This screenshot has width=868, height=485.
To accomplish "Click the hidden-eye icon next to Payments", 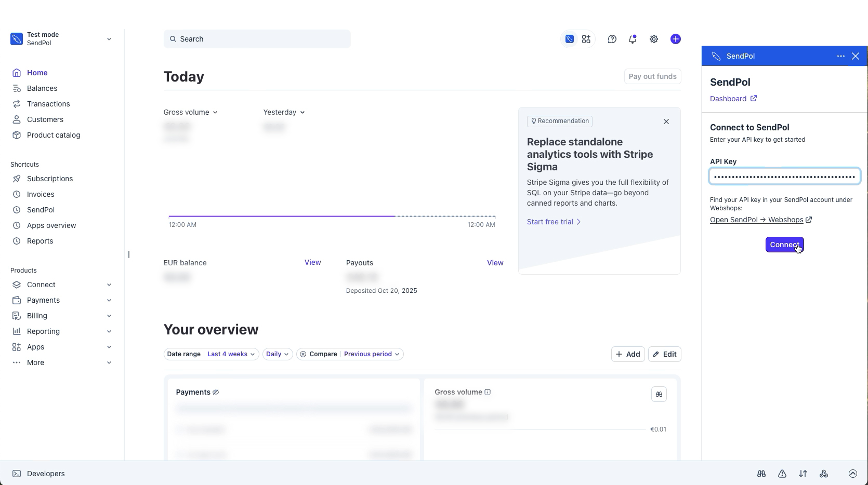I will (216, 392).
